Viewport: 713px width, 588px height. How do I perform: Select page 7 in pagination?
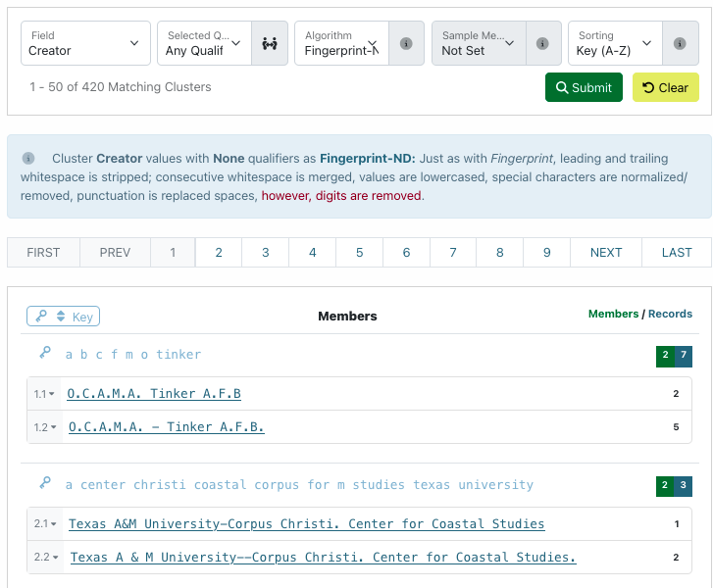[x=453, y=252]
